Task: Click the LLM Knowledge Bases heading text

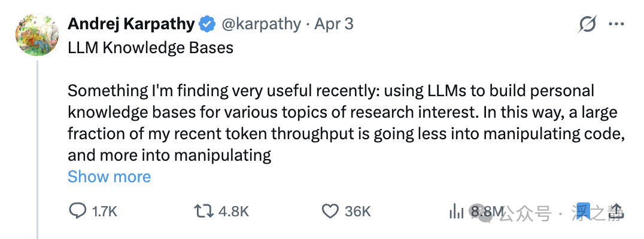Action: pos(150,48)
